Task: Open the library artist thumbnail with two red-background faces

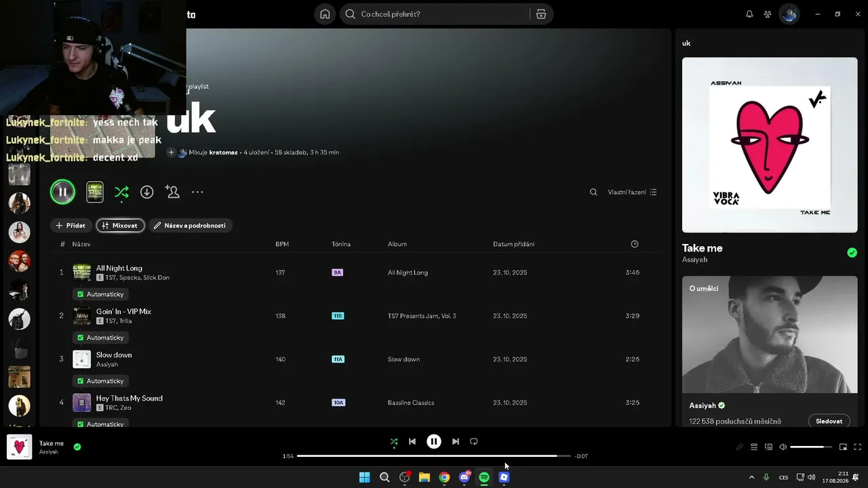Action: point(19,261)
